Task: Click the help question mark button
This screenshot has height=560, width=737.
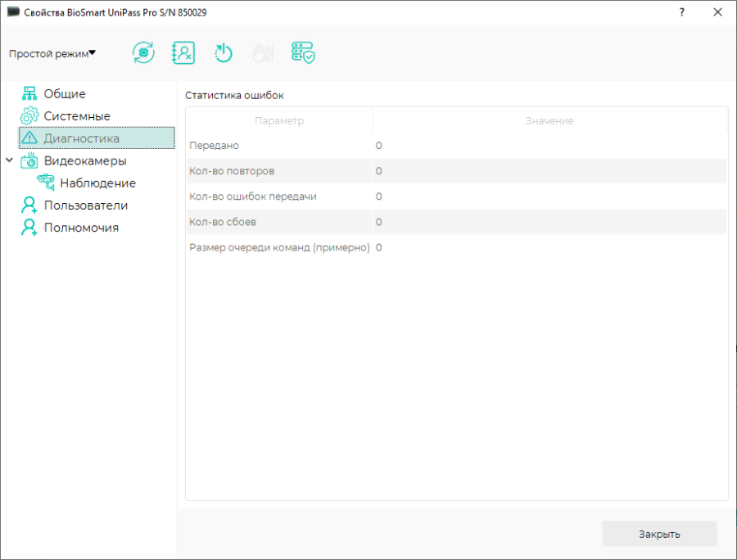Action: point(681,12)
